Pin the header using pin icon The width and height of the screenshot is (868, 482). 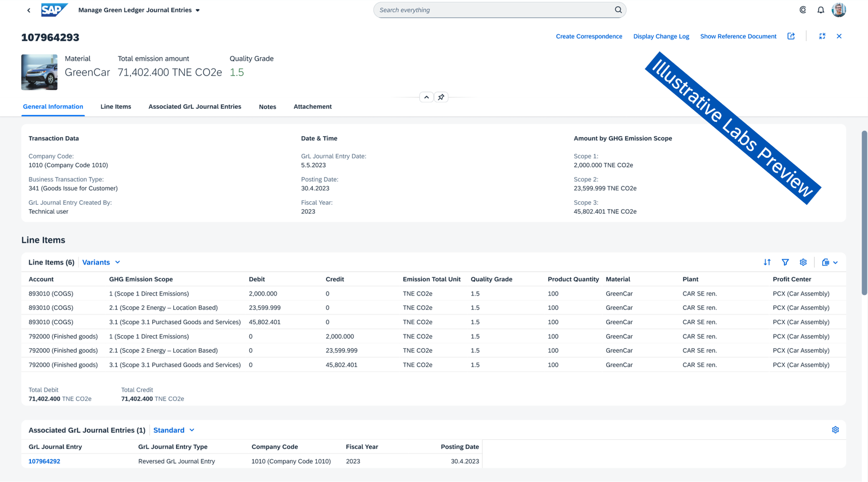[441, 97]
